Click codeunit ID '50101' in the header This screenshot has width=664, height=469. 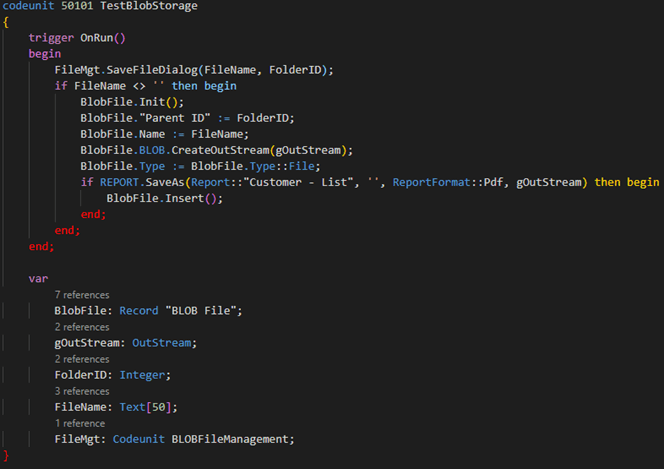(77, 6)
